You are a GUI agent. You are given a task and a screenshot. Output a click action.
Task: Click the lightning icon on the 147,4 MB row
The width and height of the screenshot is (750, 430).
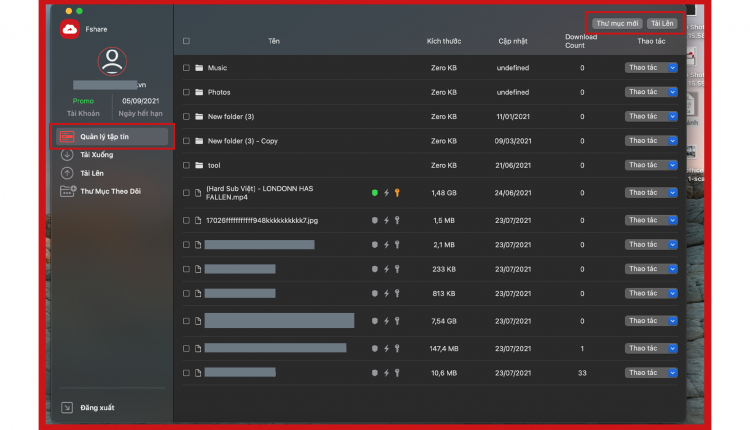[x=386, y=349]
